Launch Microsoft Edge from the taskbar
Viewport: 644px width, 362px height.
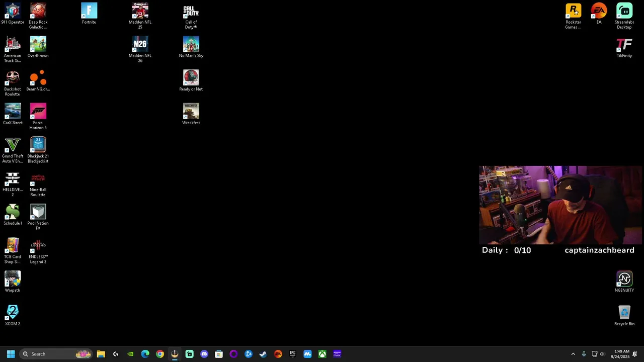(x=145, y=354)
